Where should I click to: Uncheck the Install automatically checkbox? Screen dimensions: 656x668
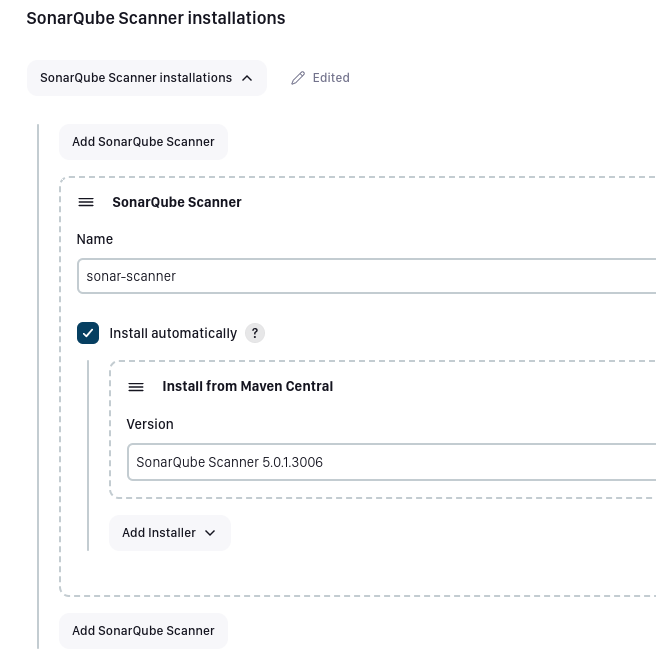coord(88,333)
